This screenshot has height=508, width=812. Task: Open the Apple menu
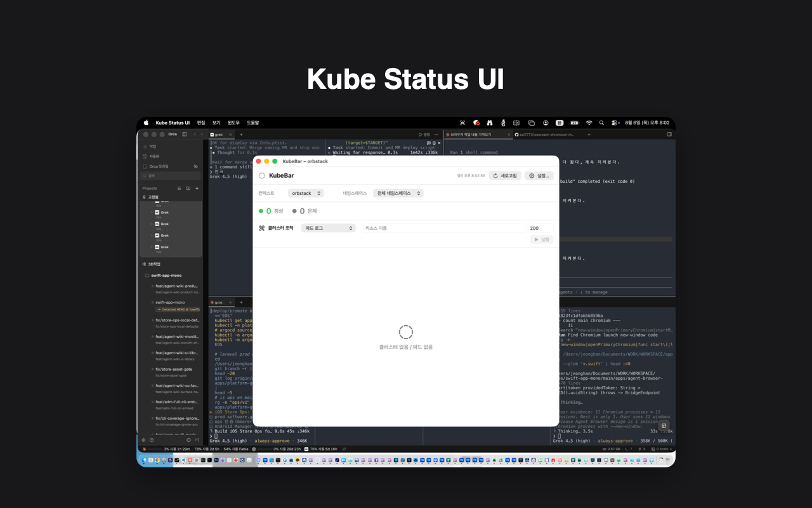click(146, 123)
